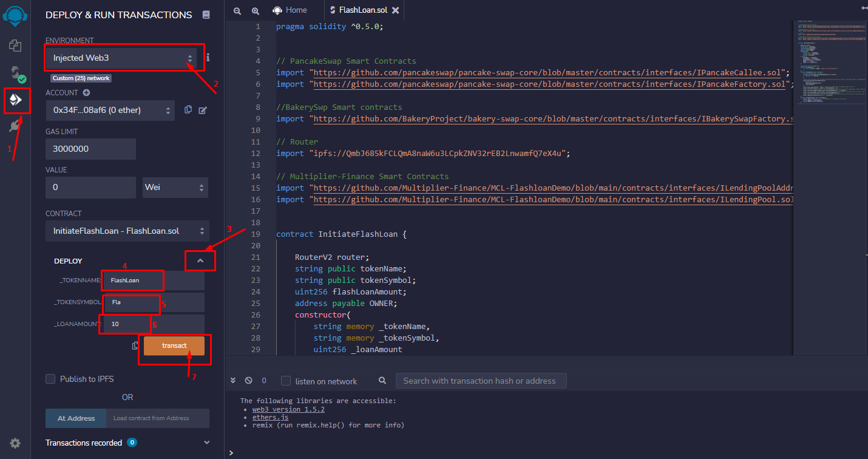Expand the Transactions recorded section
Image resolution: width=868 pixels, height=459 pixels.
(206, 443)
